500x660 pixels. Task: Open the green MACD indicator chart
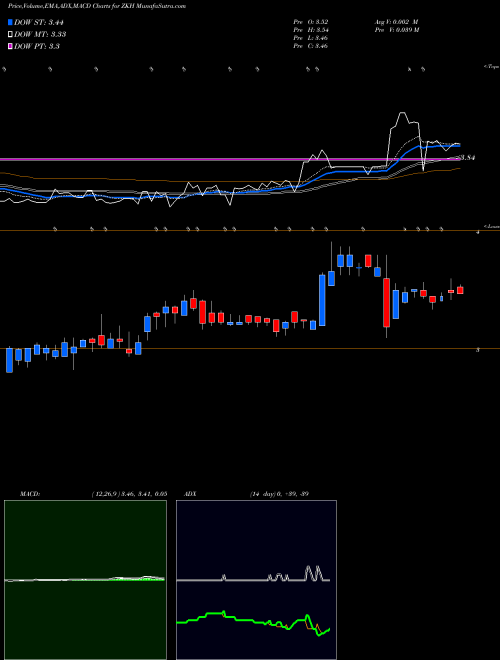85,580
